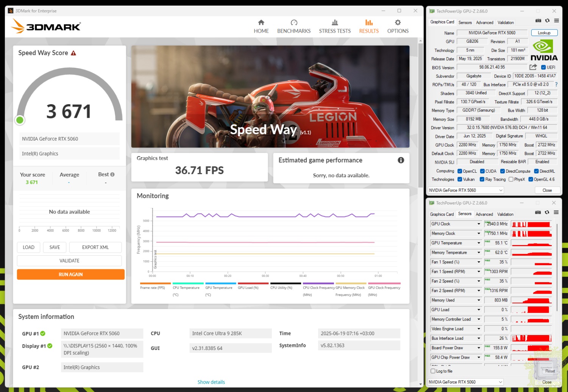Image resolution: width=568 pixels, height=392 pixels.
Task: Expand the GPU Clock sensor dropdown
Action: 479,224
